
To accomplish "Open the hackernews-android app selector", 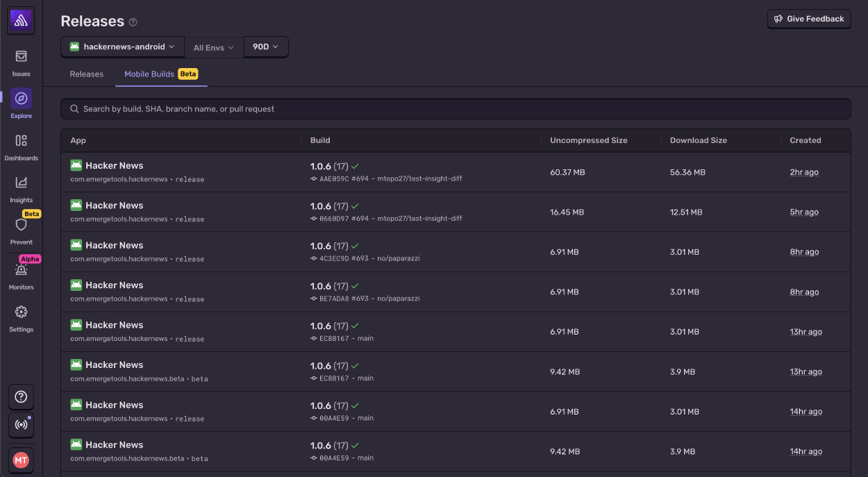I will tap(122, 47).
